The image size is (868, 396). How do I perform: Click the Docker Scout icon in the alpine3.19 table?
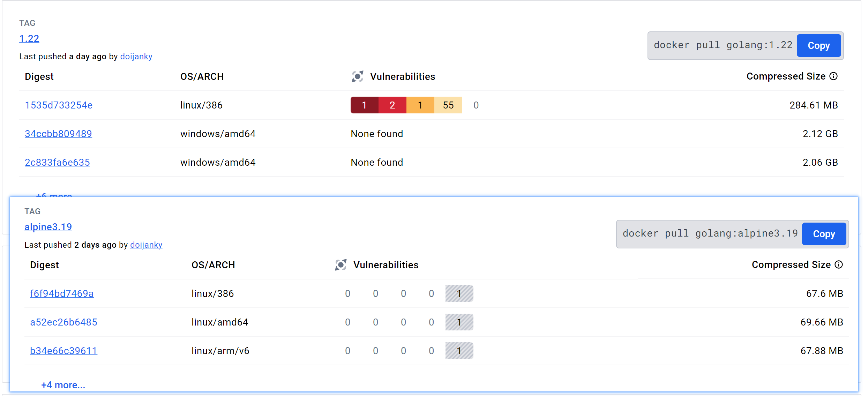coord(341,265)
